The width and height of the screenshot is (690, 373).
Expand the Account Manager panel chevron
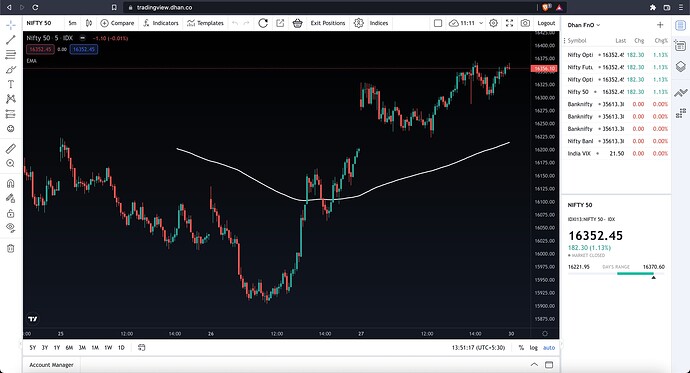[x=534, y=365]
